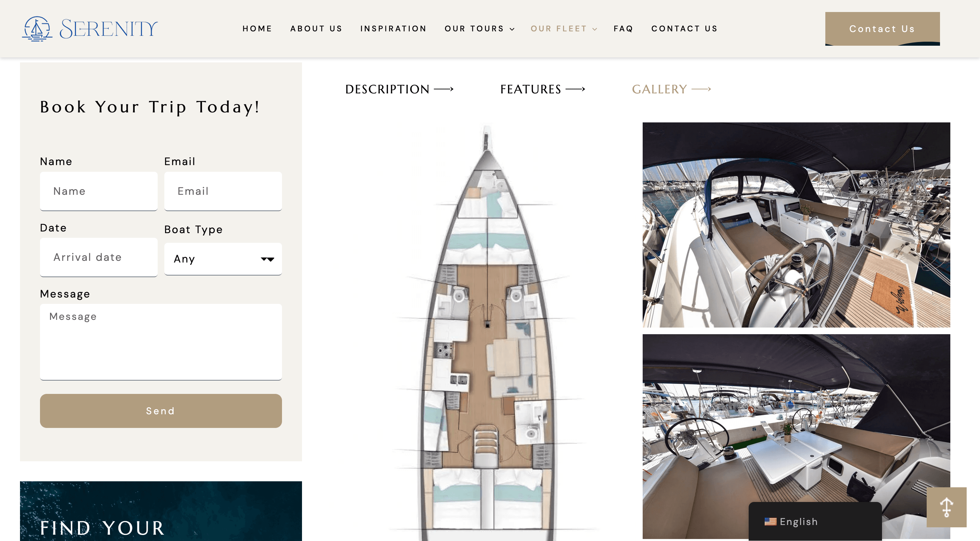The height and width of the screenshot is (541, 980).
Task: Open the boat deck layout plan image
Action: pyautogui.click(x=487, y=331)
